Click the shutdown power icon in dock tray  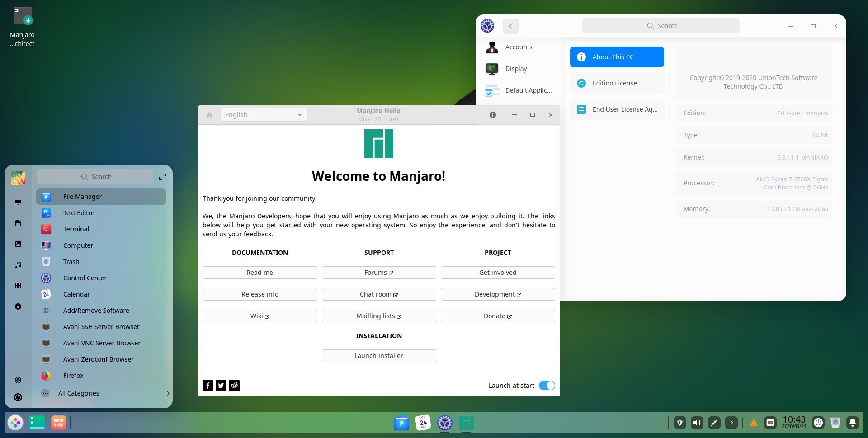click(818, 423)
